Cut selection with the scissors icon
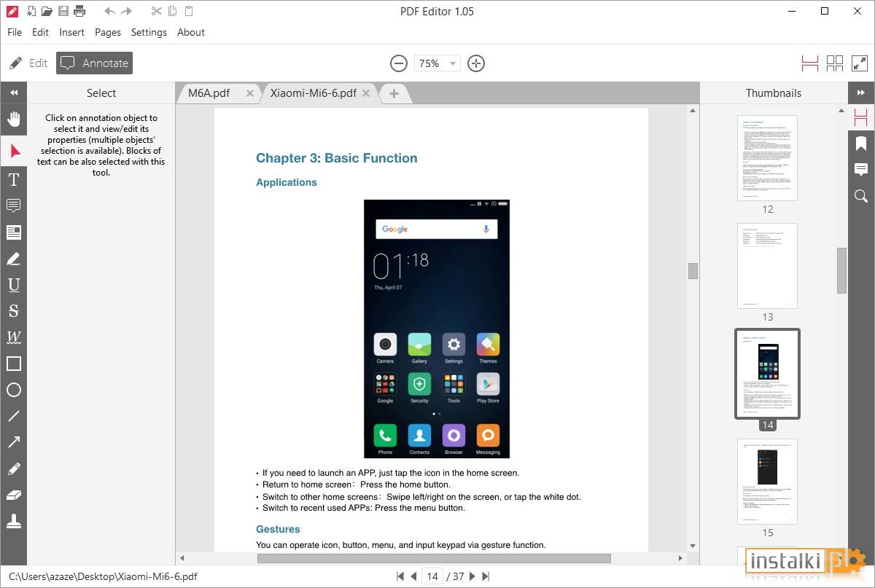Screen dimensions: 875x588 [x=156, y=11]
